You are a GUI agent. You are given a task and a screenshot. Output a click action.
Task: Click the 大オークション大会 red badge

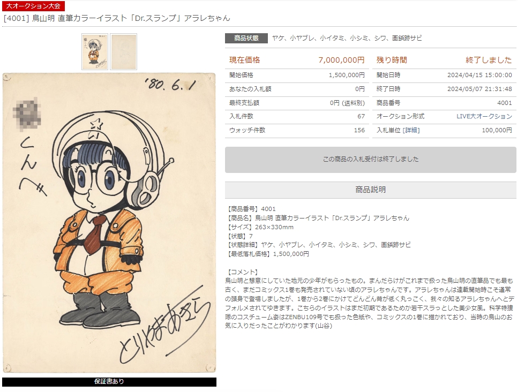click(33, 6)
